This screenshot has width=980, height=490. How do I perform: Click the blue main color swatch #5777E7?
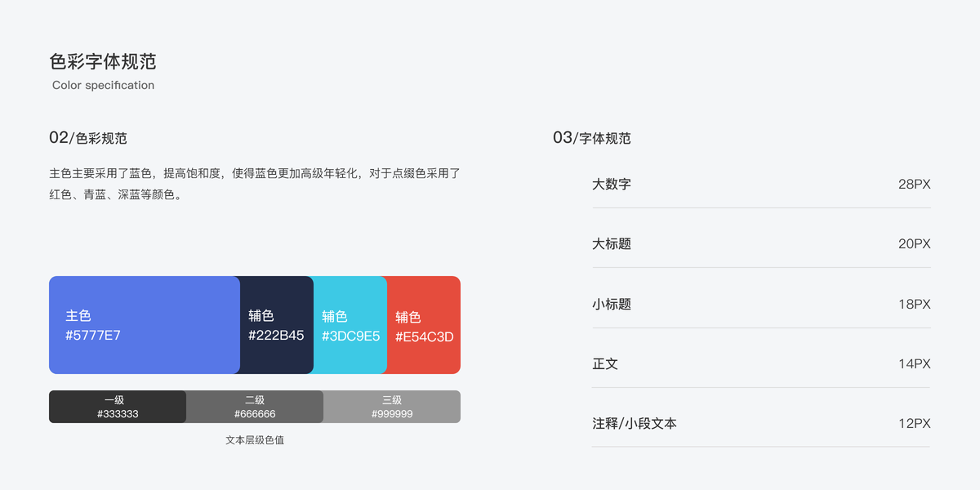click(144, 325)
